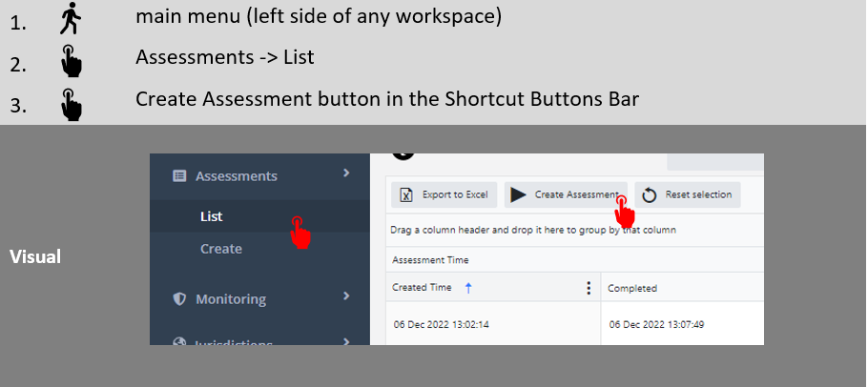Click the blue sort arrow on Created Time
868x387 pixels.
467,287
